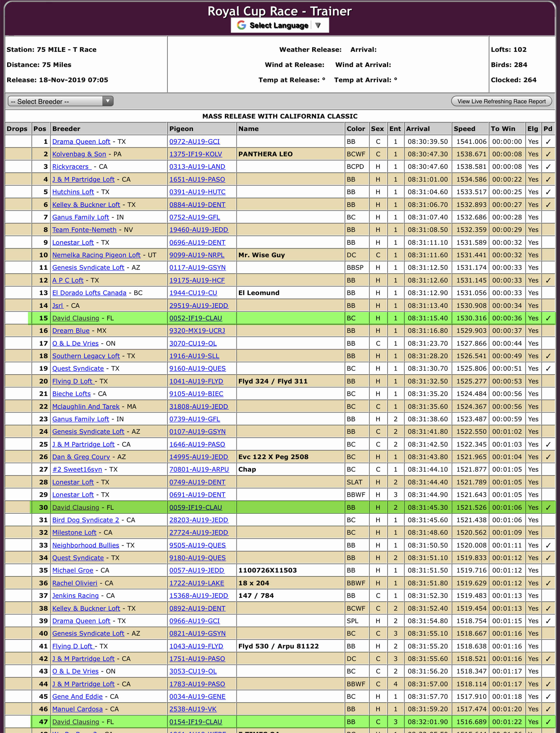Click the paid checkmark for Rachel Olivieri row

(x=548, y=583)
